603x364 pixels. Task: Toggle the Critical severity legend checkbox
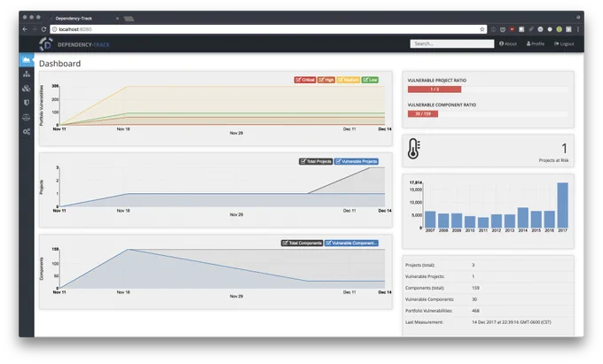305,80
